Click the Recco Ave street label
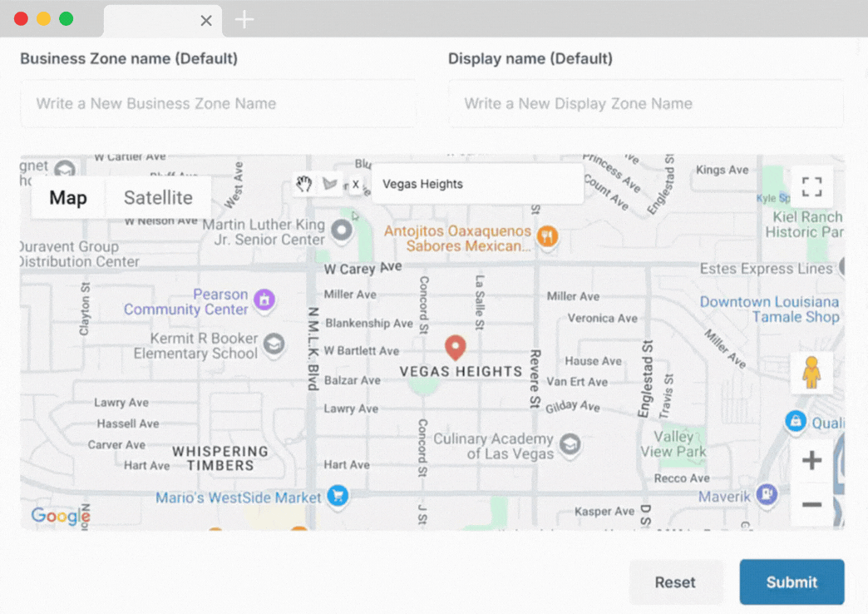The width and height of the screenshot is (868, 614). coord(682,478)
